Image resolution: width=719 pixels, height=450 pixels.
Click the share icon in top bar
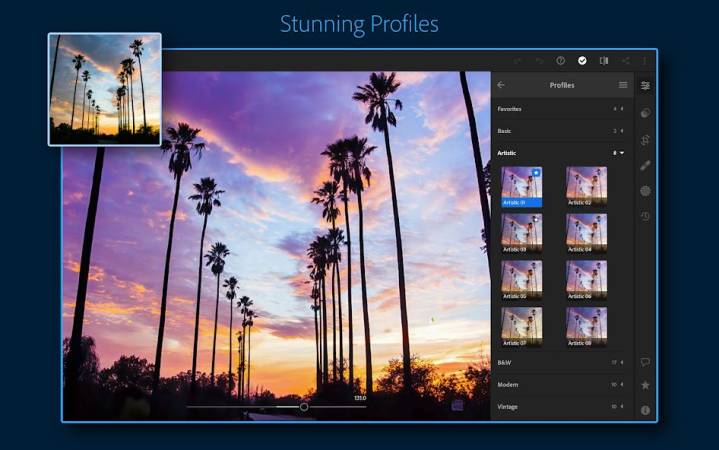(626, 61)
